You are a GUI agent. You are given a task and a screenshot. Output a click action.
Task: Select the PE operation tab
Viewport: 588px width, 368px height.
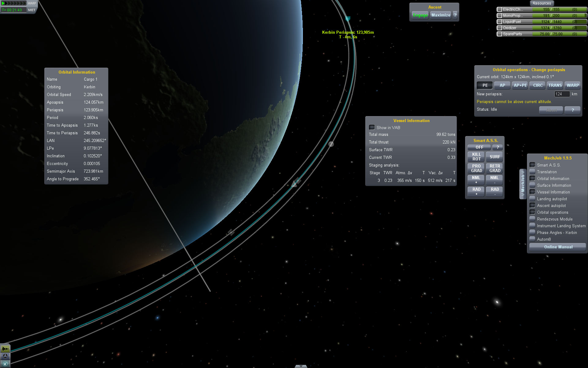pyautogui.click(x=485, y=86)
